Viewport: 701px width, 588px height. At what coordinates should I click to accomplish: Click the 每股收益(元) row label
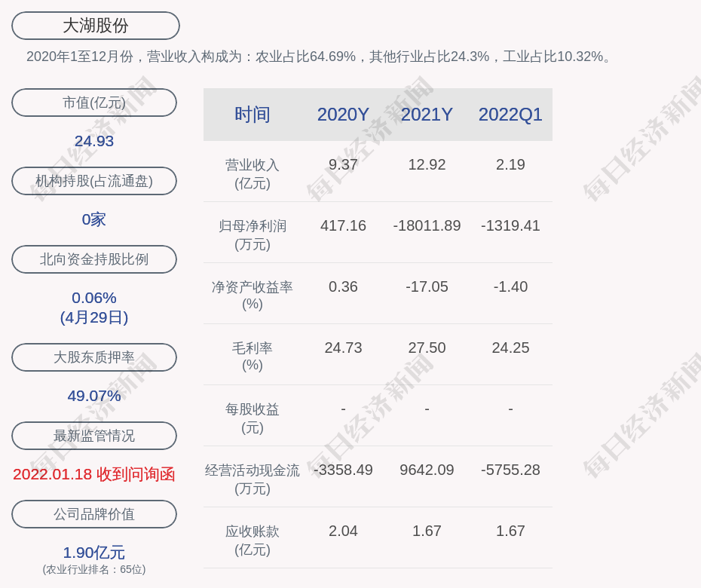[253, 418]
